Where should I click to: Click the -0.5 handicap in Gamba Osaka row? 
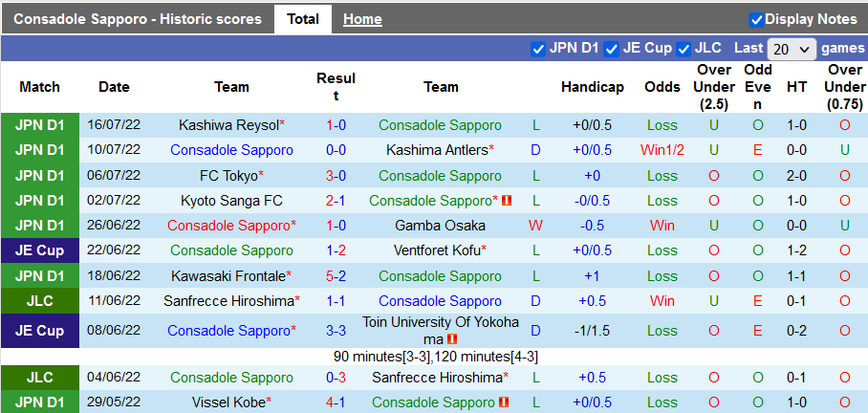coord(593,226)
